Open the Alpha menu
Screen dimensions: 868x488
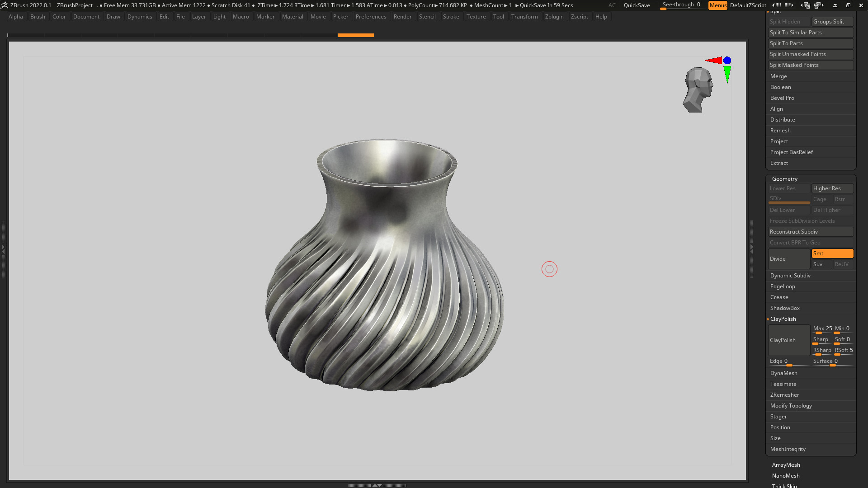tap(16, 17)
